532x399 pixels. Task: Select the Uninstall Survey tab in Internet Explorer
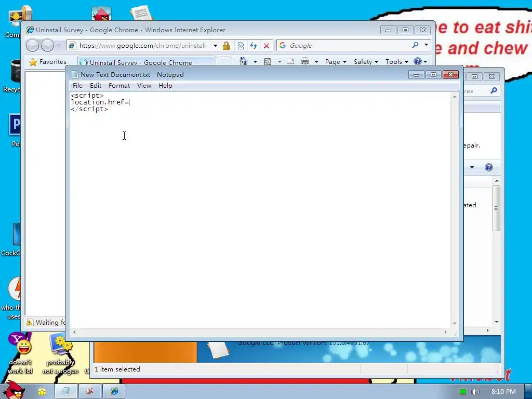(x=147, y=61)
